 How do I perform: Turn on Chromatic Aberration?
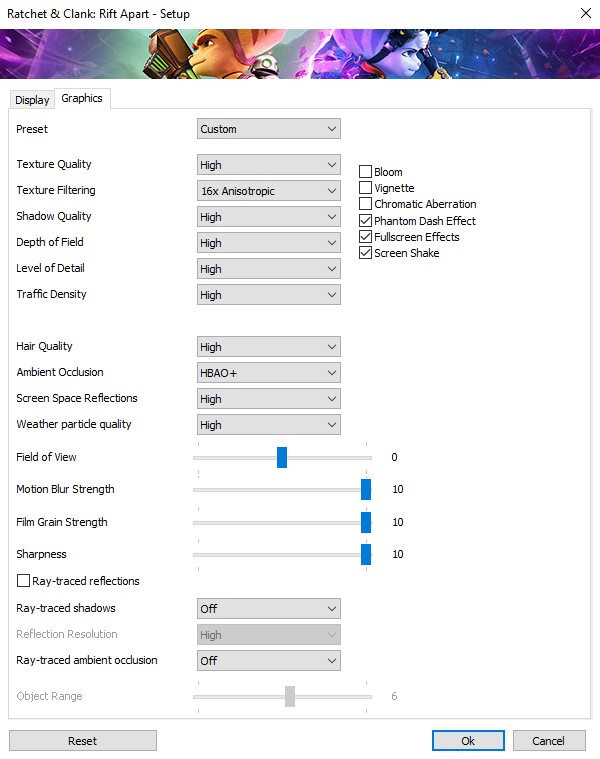[x=366, y=204]
